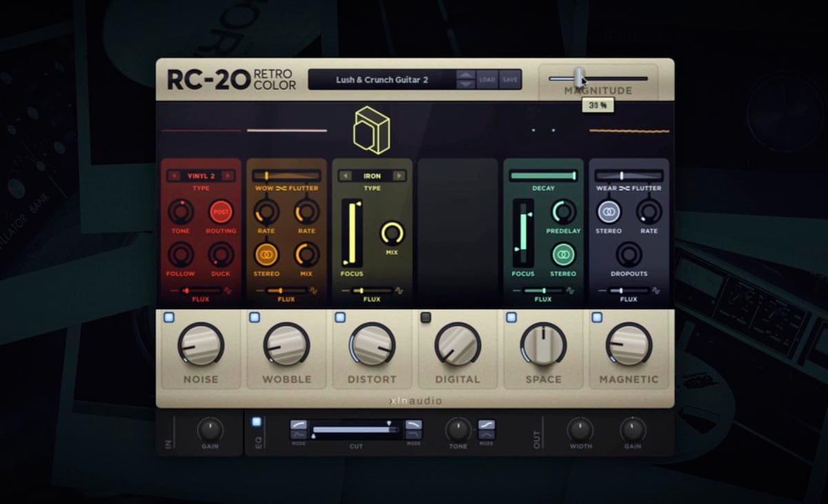The image size is (828, 504).
Task: Click the Wobble MIX knob
Action: point(307,254)
